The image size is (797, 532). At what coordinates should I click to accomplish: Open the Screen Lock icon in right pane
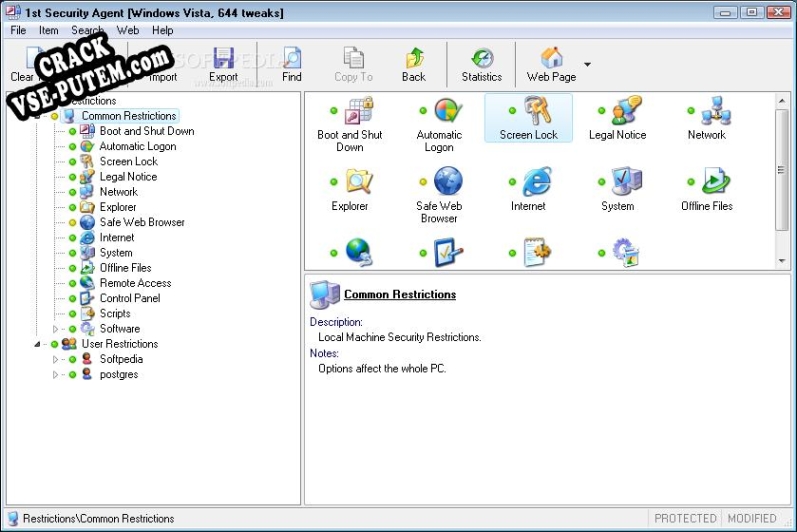pyautogui.click(x=528, y=118)
